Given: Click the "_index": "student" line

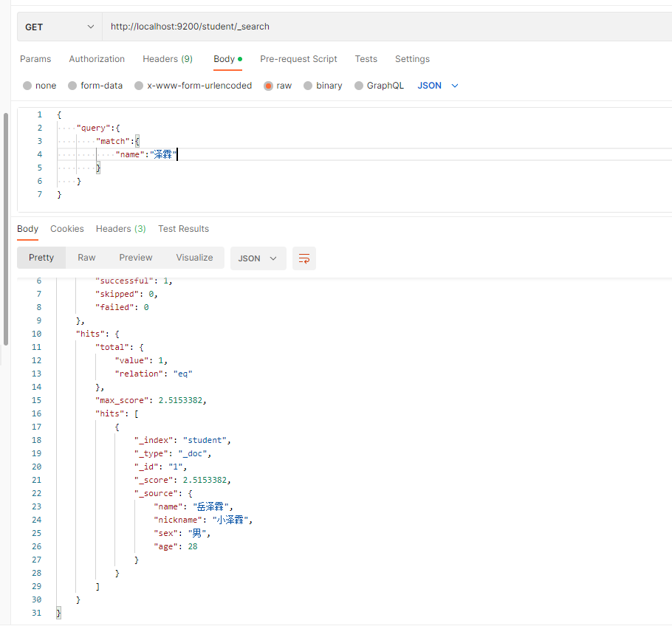Looking at the screenshot, I should tap(182, 440).
